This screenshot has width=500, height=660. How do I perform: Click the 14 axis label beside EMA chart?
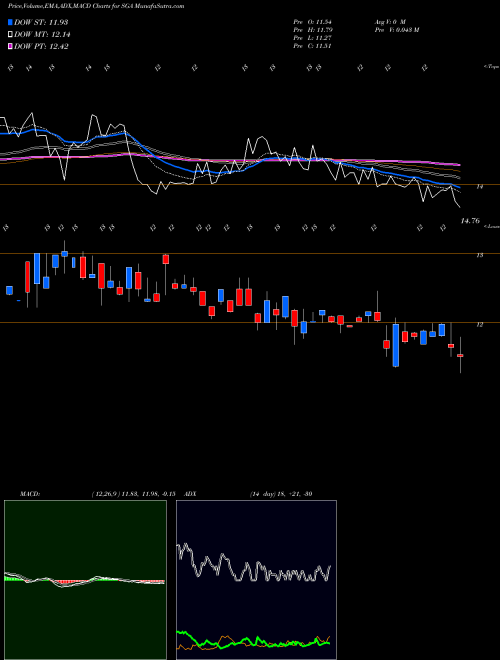pos(480,186)
